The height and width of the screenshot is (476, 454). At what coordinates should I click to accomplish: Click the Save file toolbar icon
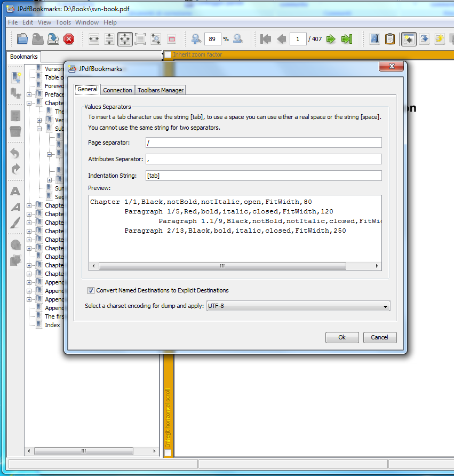pyautogui.click(x=38, y=39)
